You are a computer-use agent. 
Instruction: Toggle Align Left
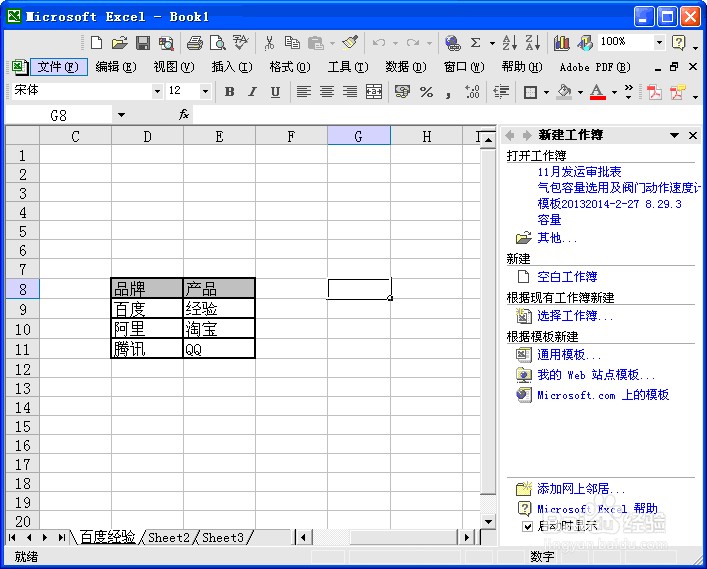pyautogui.click(x=303, y=92)
